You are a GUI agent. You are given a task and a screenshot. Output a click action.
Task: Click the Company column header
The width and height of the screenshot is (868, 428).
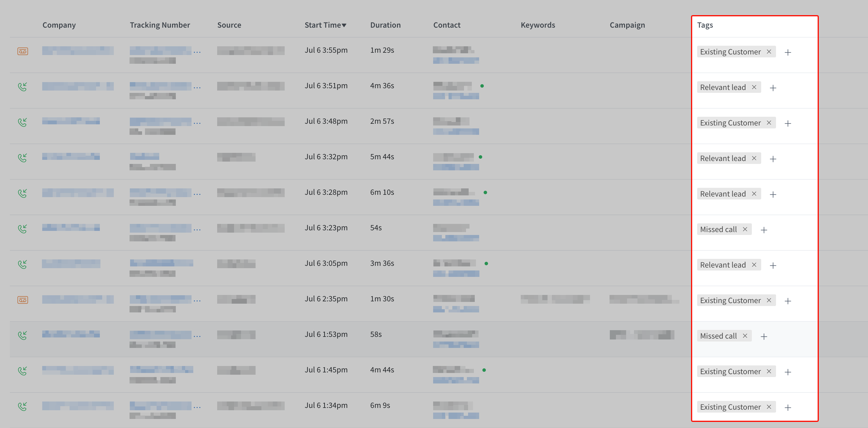[x=59, y=25]
